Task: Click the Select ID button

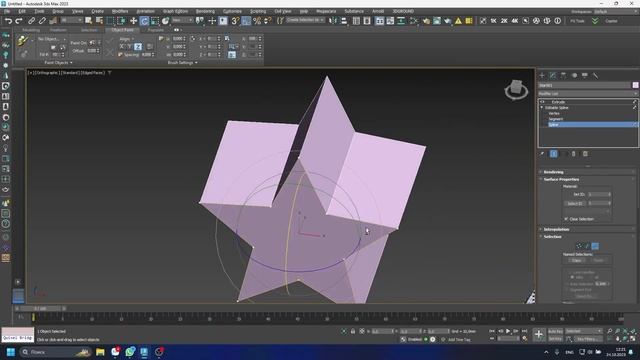Action: click(575, 203)
